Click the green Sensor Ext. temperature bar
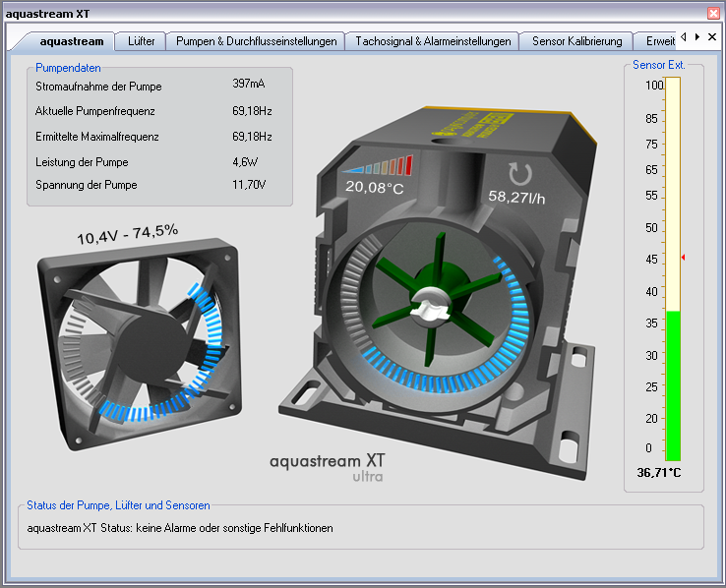The height and width of the screenshot is (588, 726). tap(673, 383)
